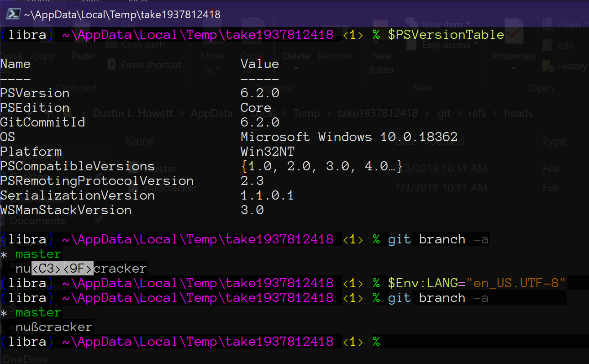Viewport: 589px width, 364px height.
Task: Select the 6.2.0 value in the PSVersion row
Action: 260,93
